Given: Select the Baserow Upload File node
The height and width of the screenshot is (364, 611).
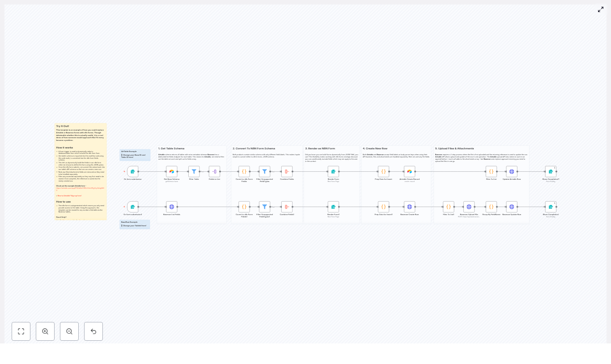Looking at the screenshot, I should coord(469,207).
